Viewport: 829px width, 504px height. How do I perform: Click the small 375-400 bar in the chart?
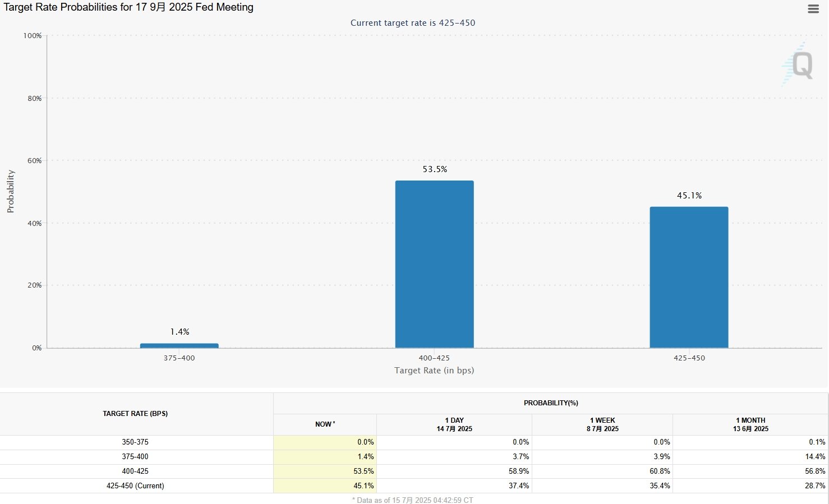coord(179,345)
